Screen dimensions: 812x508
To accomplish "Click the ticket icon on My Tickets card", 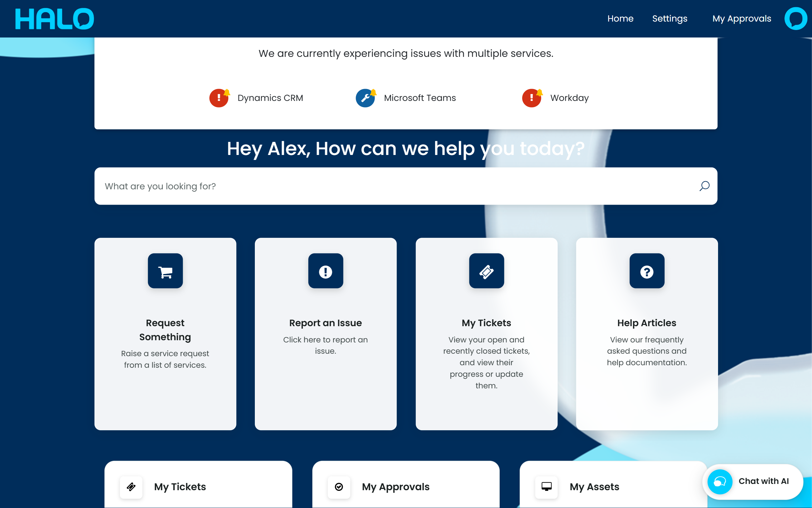I will tap(487, 271).
